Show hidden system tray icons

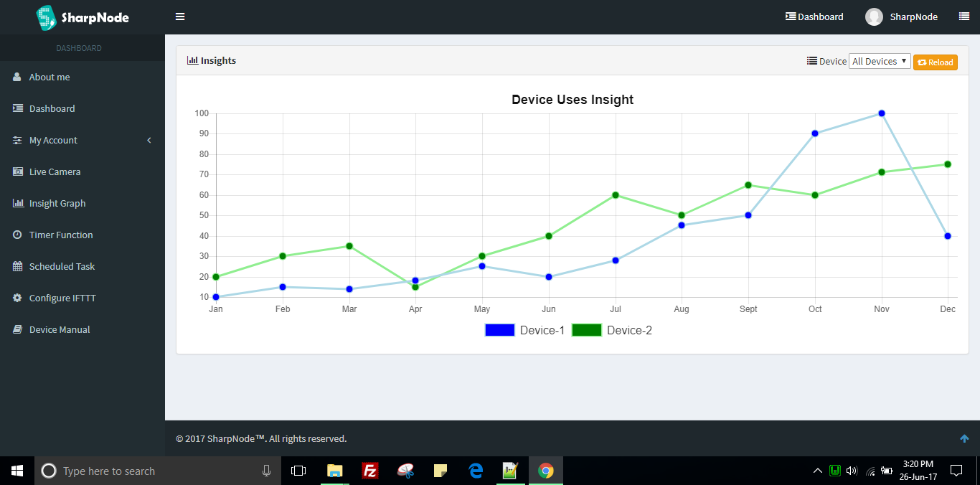coord(817,471)
